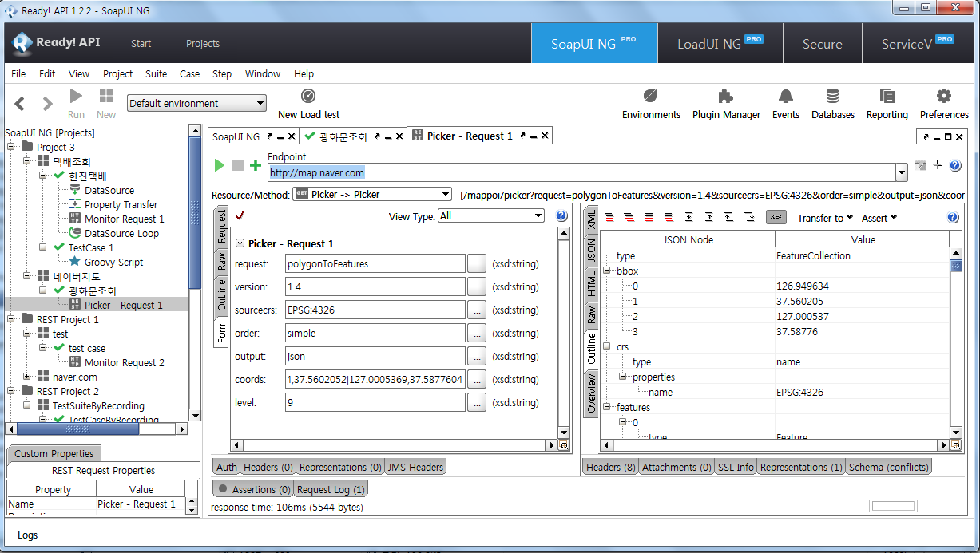Switch to the LoadUI NG tab

[x=720, y=44]
